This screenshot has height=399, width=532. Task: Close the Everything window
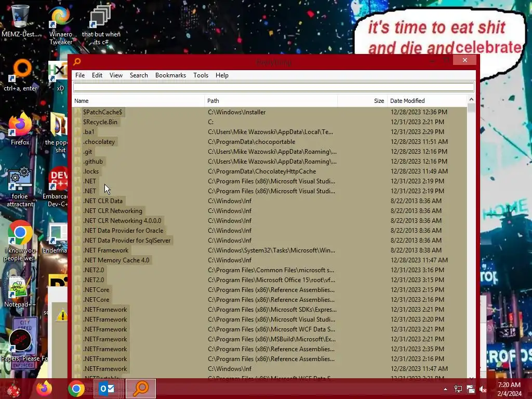[465, 60]
